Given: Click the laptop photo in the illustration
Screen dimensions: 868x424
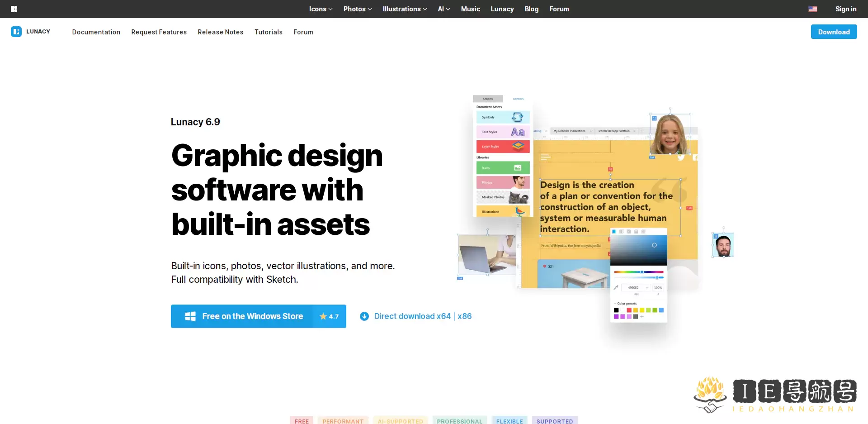Looking at the screenshot, I should click(487, 255).
